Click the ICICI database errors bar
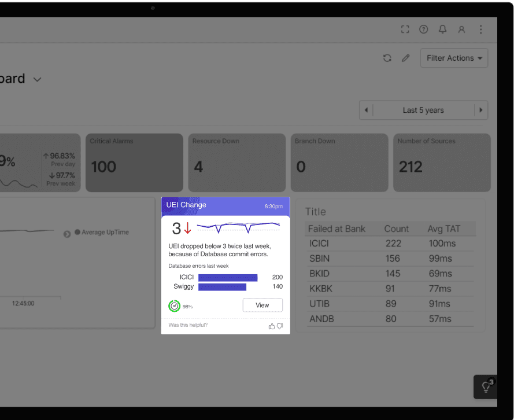The width and height of the screenshot is (514, 420). [x=228, y=278]
